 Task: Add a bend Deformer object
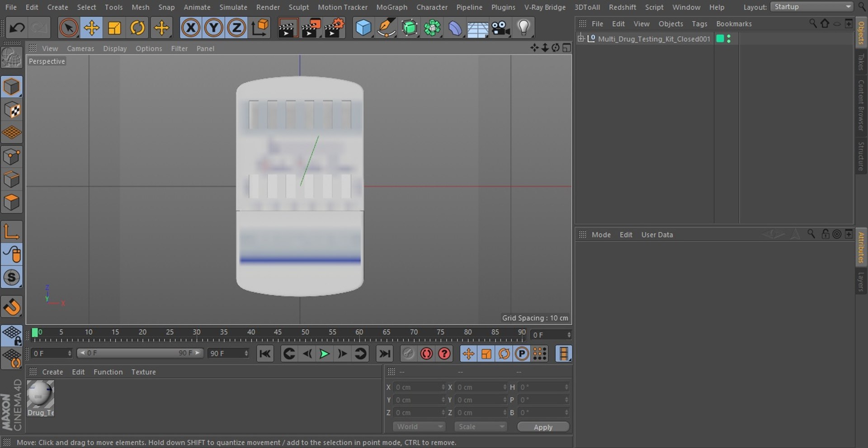click(455, 28)
